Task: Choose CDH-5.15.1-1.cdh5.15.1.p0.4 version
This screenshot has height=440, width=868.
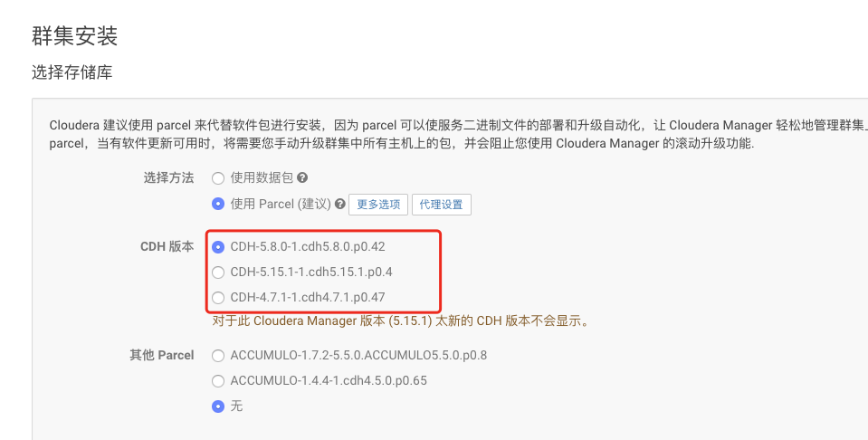Action: [x=218, y=272]
